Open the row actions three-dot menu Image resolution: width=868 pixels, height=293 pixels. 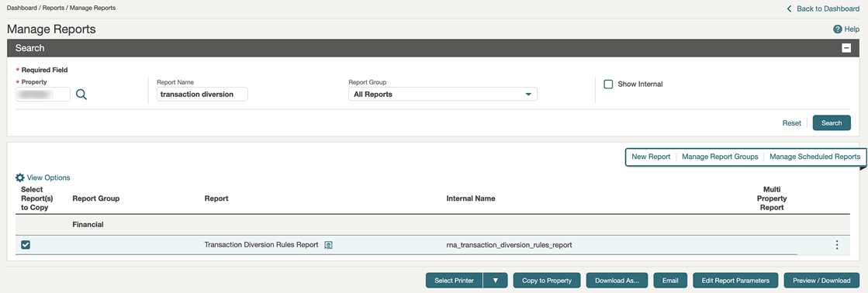(836, 245)
